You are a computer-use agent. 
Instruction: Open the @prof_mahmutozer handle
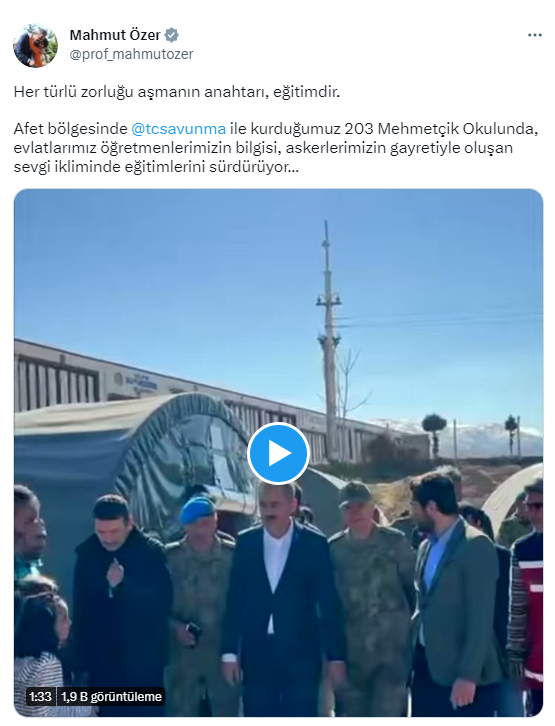pyautogui.click(x=131, y=54)
